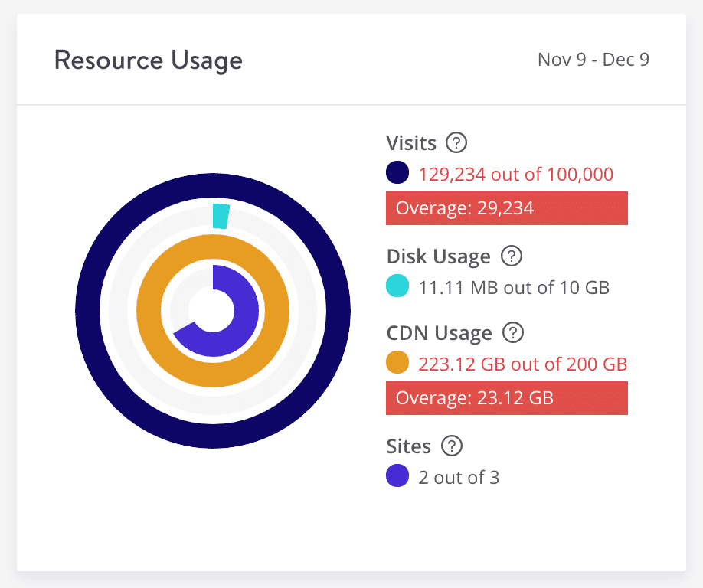Click the Visits overage alert banner
Viewport: 703px width, 588px height.
(507, 207)
